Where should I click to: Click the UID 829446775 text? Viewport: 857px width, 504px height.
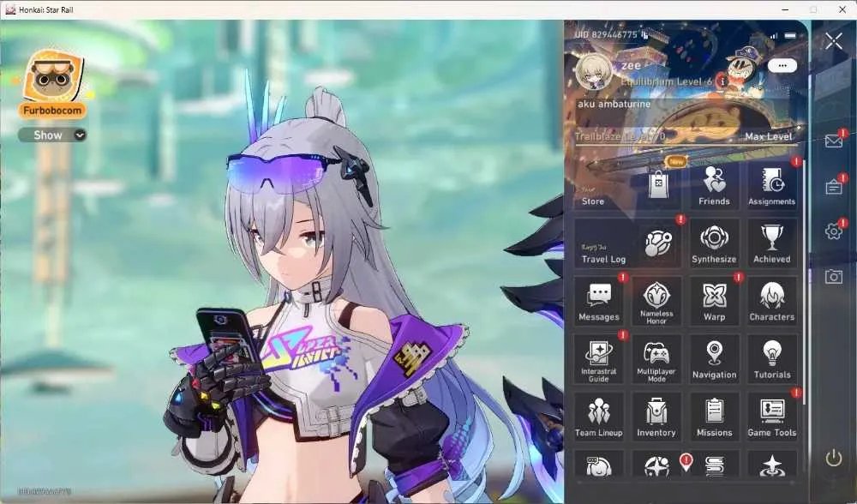pos(606,34)
